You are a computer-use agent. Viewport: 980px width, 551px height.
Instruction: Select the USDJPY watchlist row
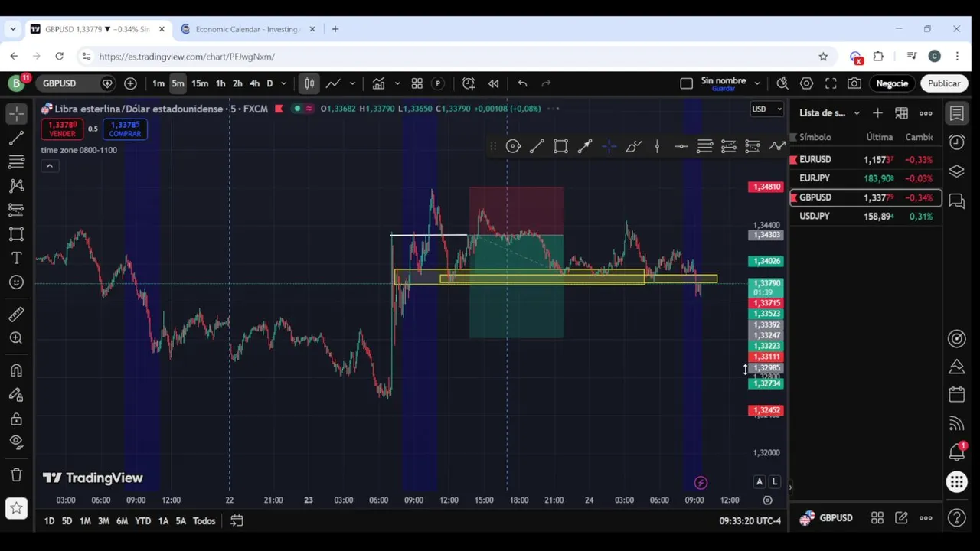(866, 217)
